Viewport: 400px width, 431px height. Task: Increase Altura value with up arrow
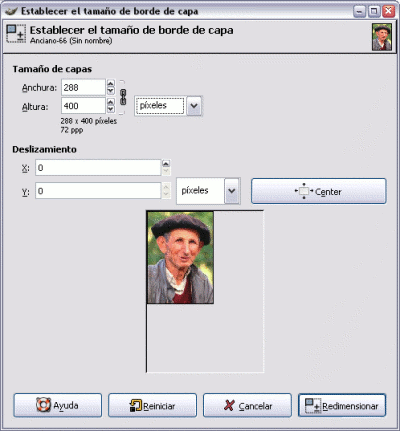pyautogui.click(x=111, y=102)
